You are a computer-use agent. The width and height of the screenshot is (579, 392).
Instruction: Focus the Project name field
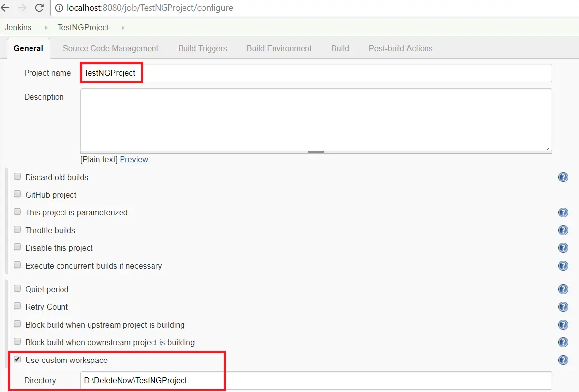(316, 73)
